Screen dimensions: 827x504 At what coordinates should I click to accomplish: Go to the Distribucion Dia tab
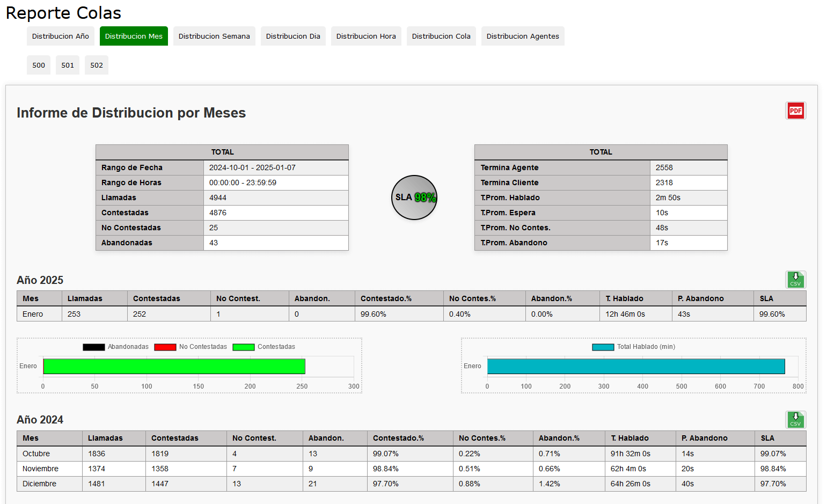(x=293, y=36)
